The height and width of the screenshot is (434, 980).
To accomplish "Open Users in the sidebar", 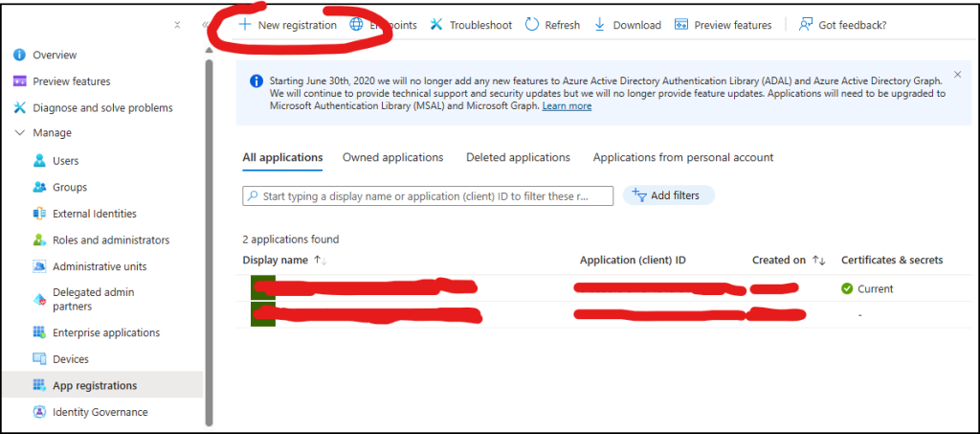I will coord(65,161).
